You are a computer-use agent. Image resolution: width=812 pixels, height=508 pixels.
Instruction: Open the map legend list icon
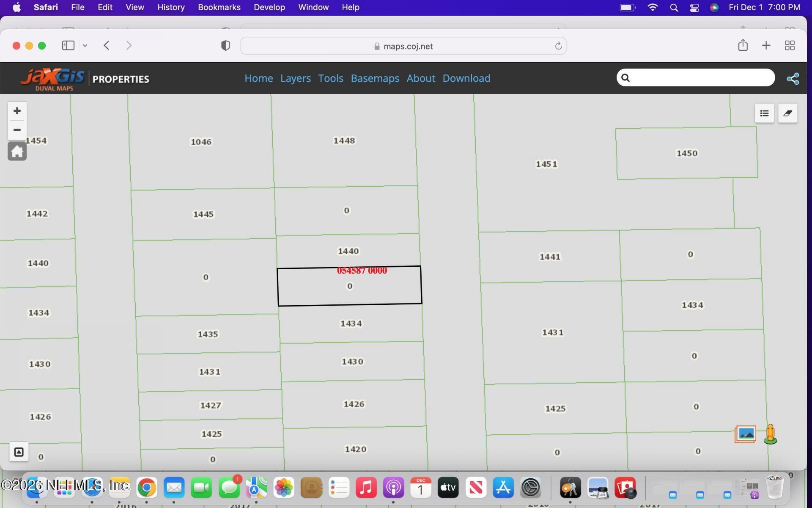(x=764, y=113)
